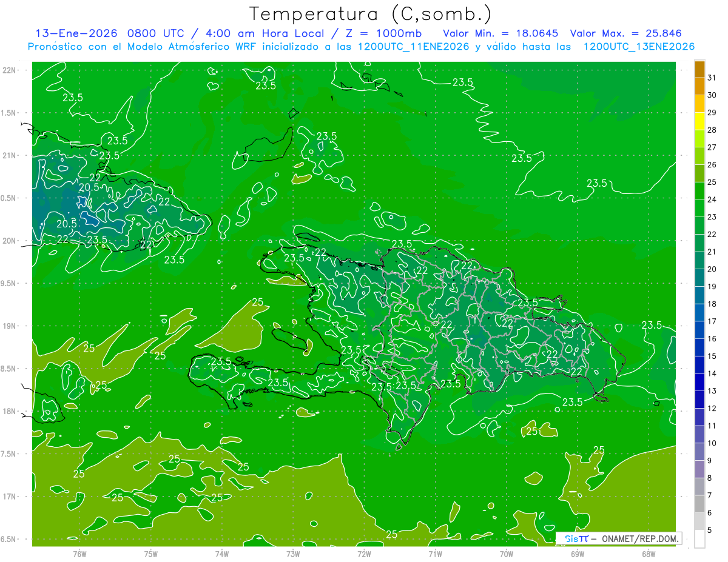Click the "21N" latitude axis label
Viewport: 728px width, 562px height.
tap(9, 155)
